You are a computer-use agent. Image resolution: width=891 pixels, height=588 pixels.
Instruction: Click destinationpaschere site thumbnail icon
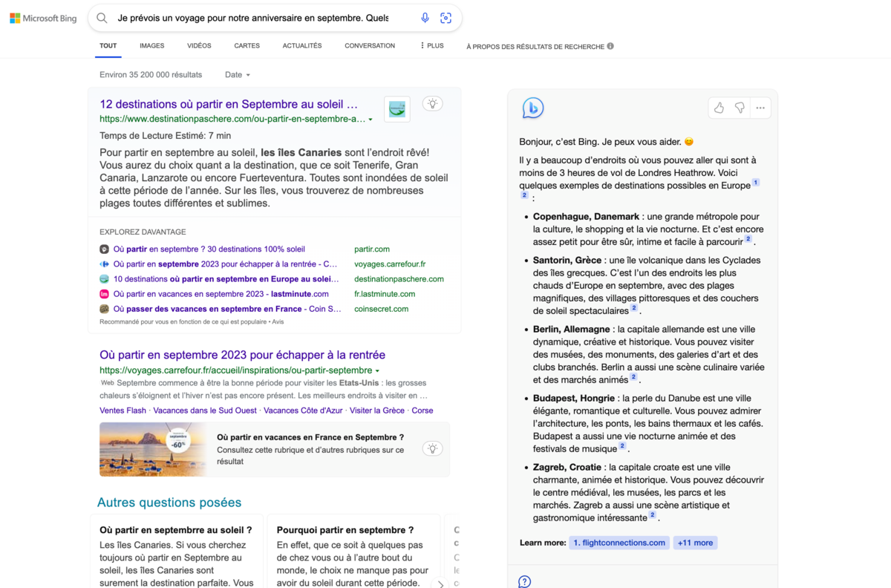397,108
